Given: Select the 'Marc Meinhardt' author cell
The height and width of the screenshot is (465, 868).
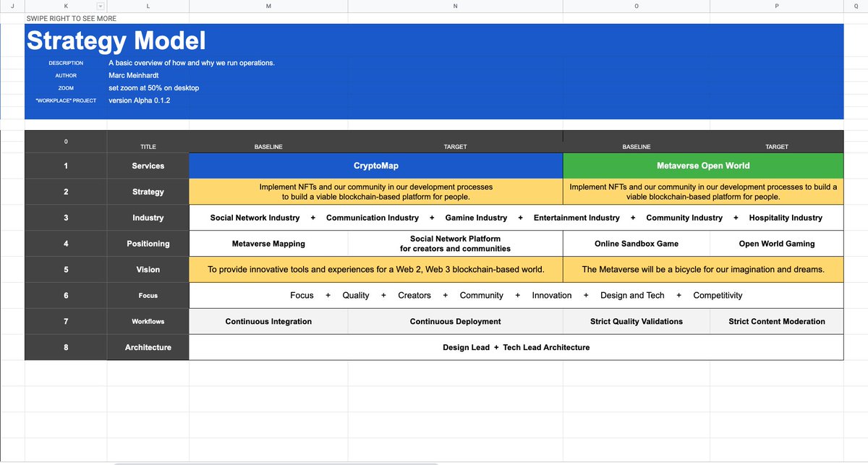Looking at the screenshot, I should pos(133,75).
